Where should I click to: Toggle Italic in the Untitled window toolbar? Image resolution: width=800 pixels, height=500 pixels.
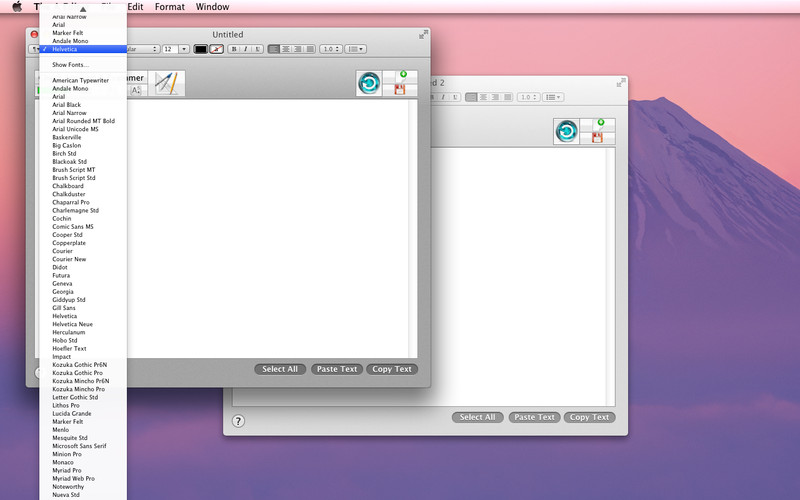click(x=245, y=49)
